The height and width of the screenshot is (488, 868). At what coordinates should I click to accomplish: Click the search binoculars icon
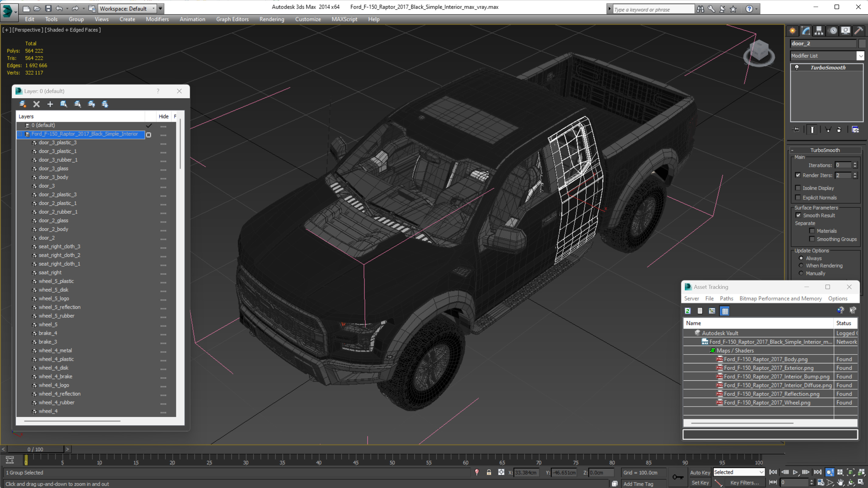click(x=700, y=9)
